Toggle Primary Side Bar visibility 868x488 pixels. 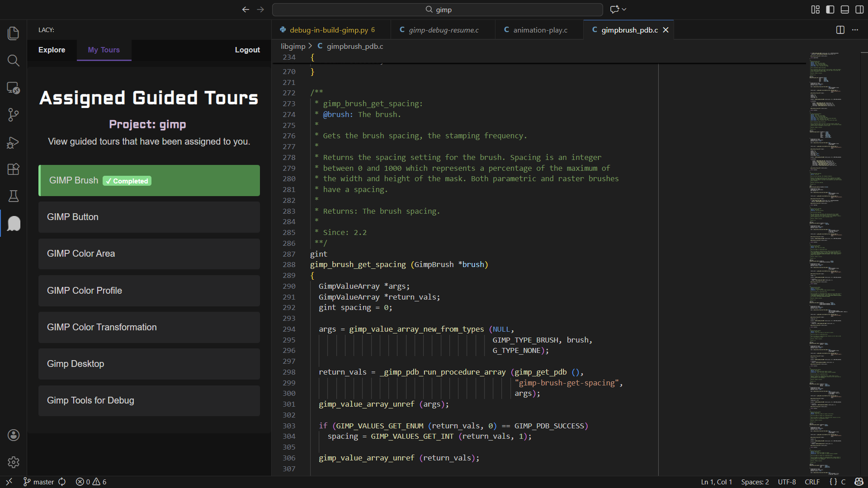coord(830,9)
